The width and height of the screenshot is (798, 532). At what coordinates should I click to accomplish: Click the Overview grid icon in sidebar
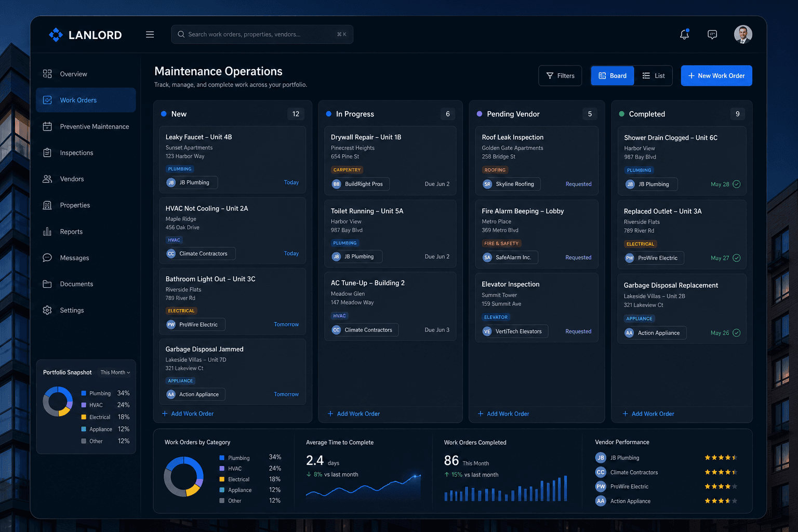(47, 74)
